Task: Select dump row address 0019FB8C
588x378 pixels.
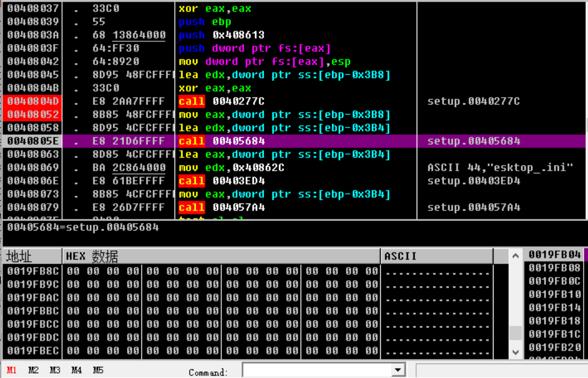Action: [33, 271]
